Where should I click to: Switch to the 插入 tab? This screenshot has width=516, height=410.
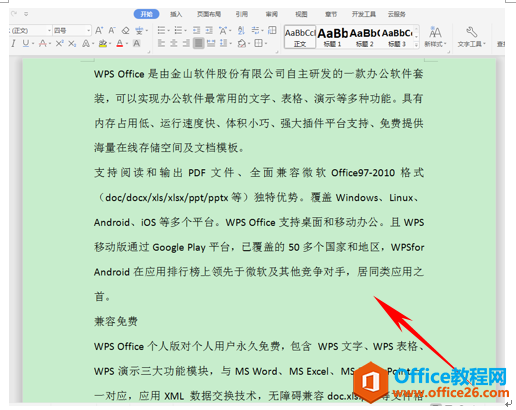pyautogui.click(x=176, y=14)
